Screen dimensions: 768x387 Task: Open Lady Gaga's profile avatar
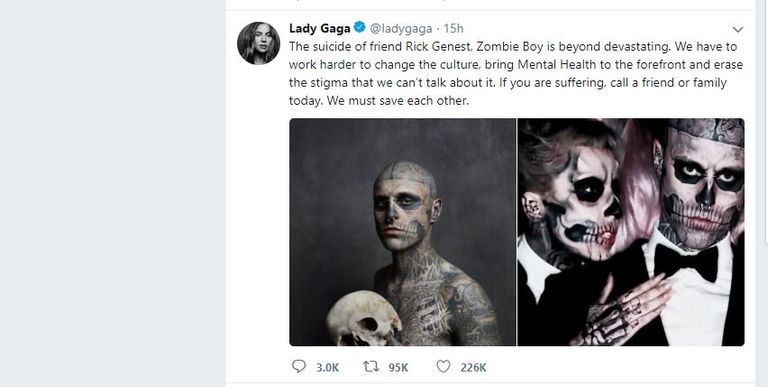[259, 43]
